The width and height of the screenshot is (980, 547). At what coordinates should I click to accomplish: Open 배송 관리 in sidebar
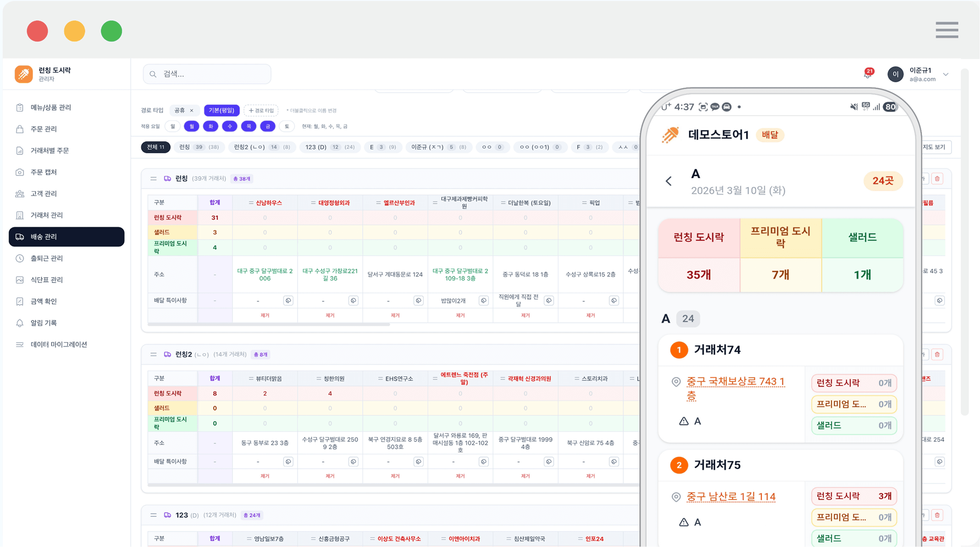(67, 237)
